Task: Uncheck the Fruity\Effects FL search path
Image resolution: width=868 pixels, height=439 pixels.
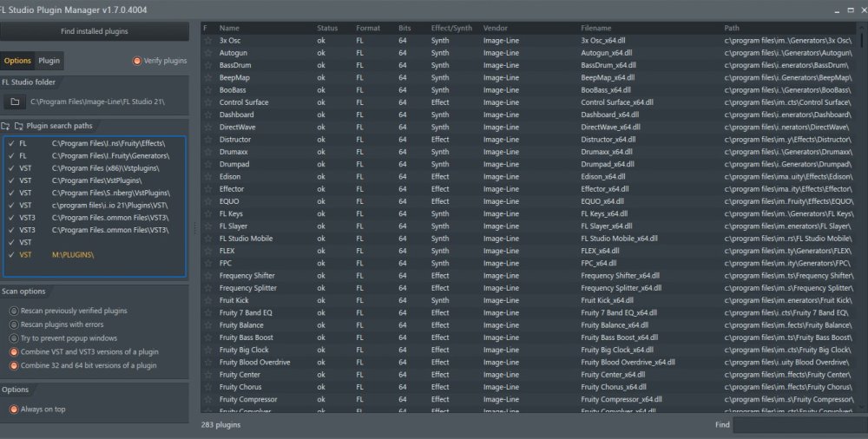Action: (11, 143)
